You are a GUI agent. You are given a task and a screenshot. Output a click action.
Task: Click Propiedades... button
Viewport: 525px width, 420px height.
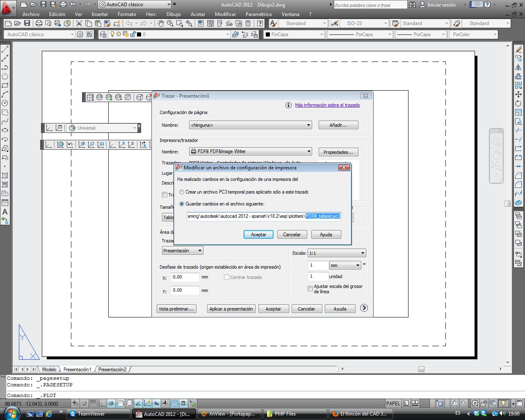coord(338,152)
